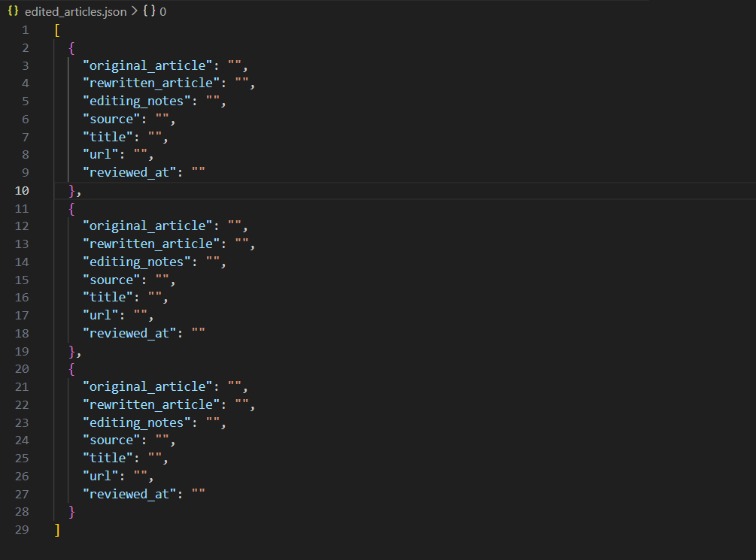Select line number 1 in the gutter
The image size is (756, 560).
click(x=25, y=29)
